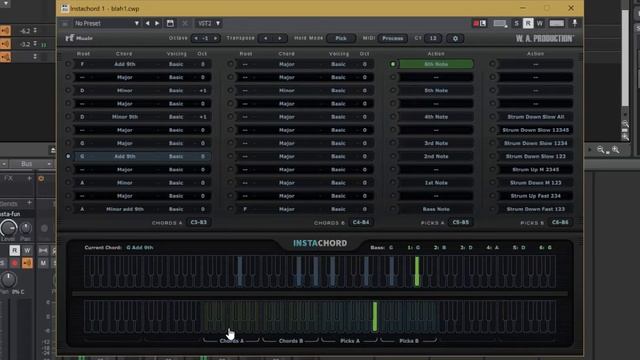The height and width of the screenshot is (360, 640).
Task: Adjust the send Pan knob
Action: 25,228
